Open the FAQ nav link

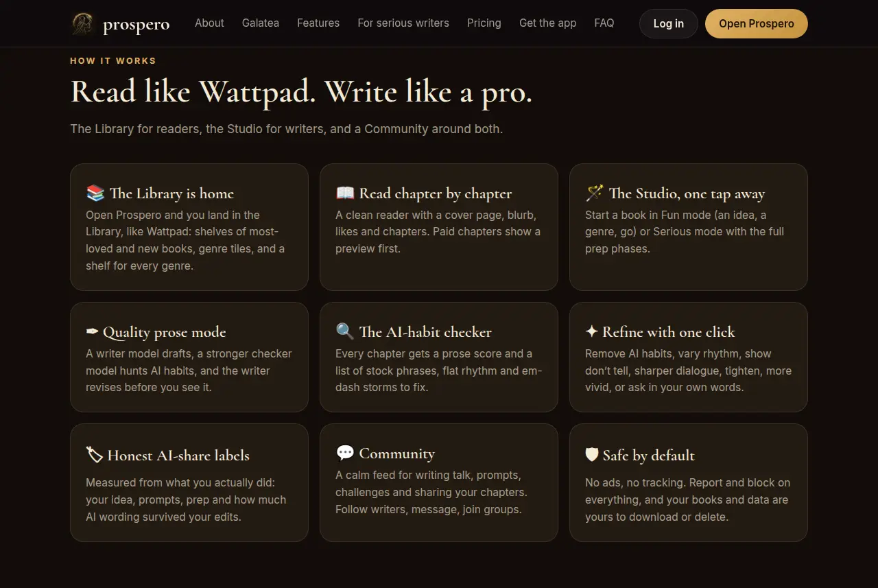(604, 23)
